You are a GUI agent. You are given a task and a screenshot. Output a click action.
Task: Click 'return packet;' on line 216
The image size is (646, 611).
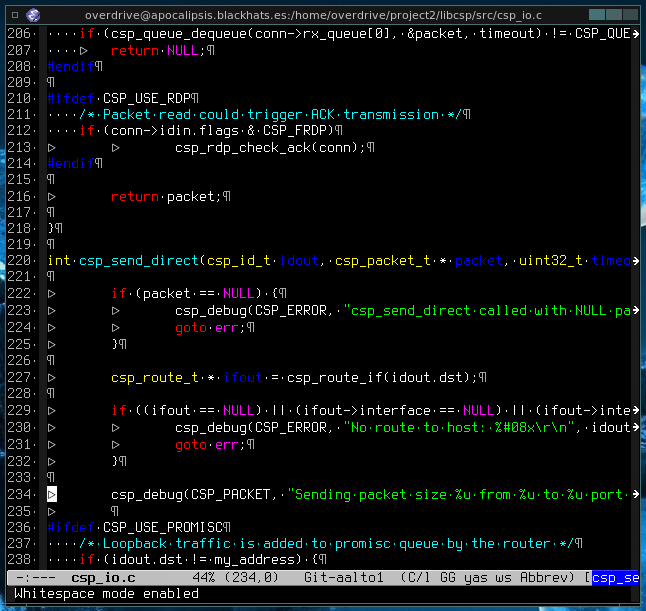[167, 197]
